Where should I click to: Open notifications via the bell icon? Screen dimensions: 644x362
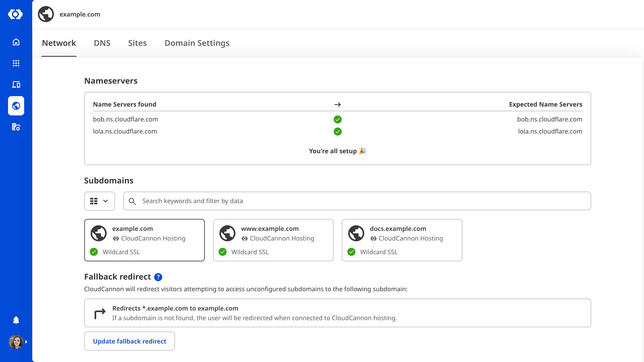coord(16,320)
